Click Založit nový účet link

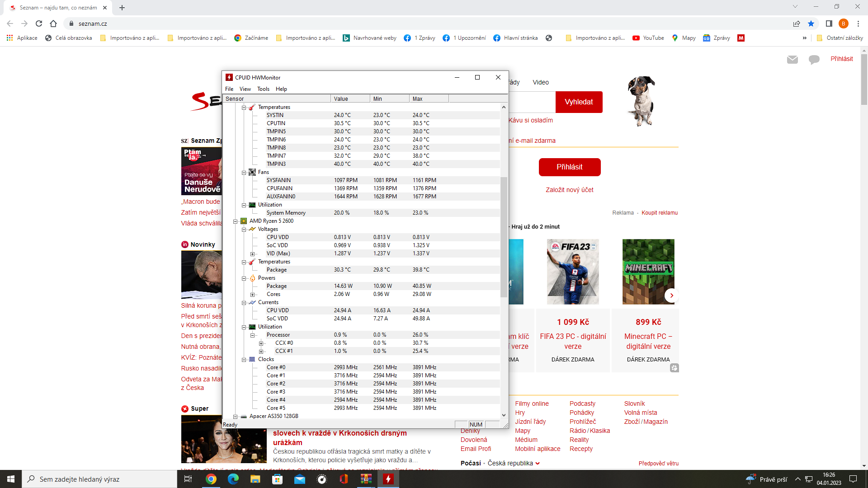tap(569, 190)
